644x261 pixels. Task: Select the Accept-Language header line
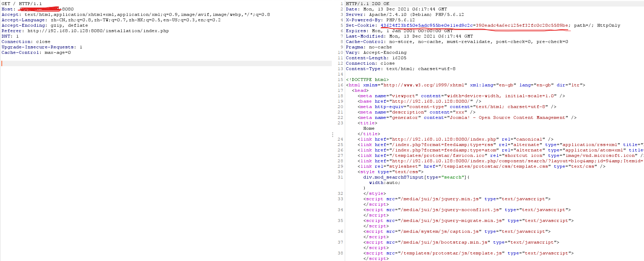111,20
